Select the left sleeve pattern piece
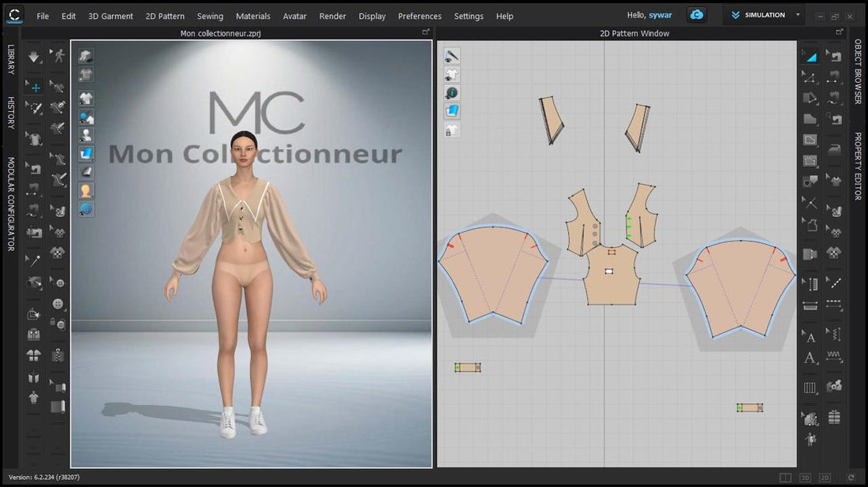 pyautogui.click(x=489, y=272)
